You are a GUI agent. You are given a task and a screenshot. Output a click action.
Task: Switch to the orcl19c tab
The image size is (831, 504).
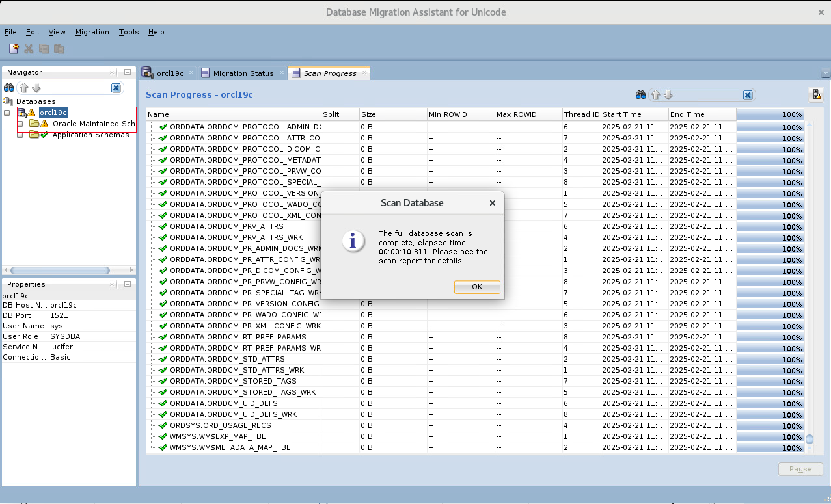point(168,73)
